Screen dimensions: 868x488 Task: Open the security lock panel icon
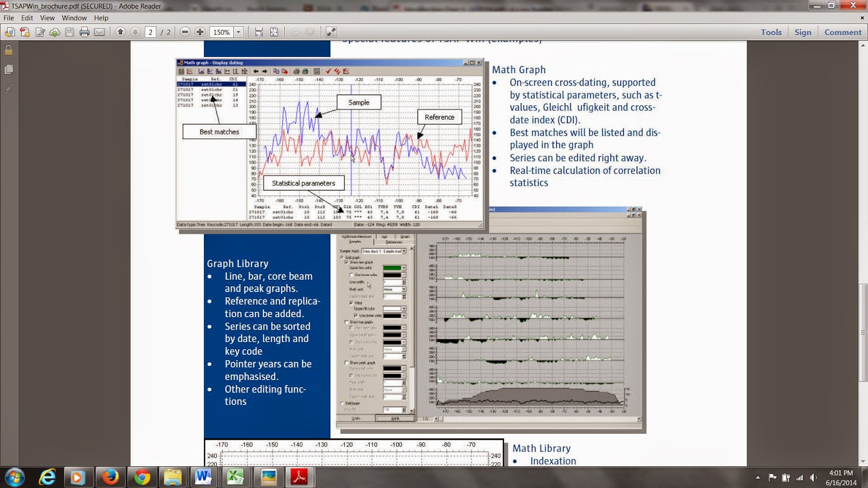point(9,50)
